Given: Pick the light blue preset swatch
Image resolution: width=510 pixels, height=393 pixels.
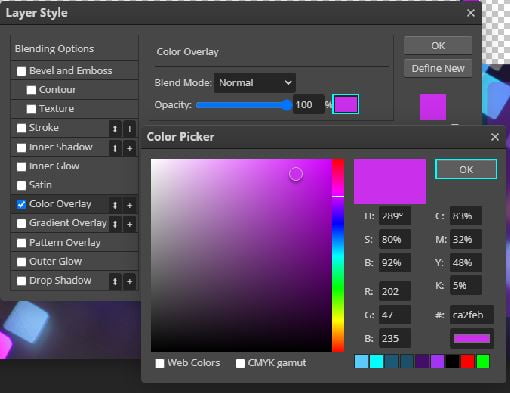Looking at the screenshot, I should point(361,362).
